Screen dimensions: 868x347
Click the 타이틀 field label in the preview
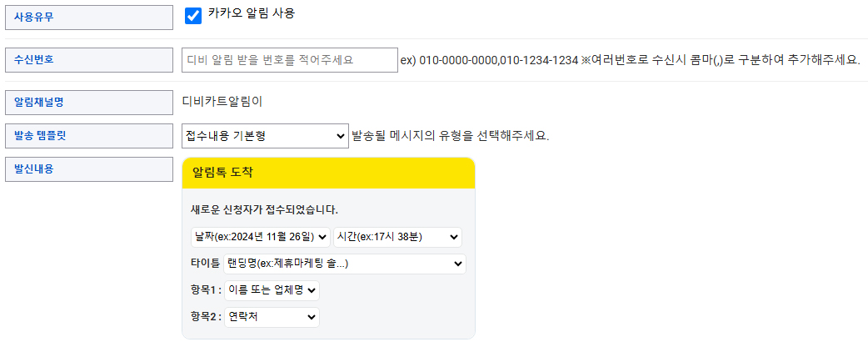point(205,264)
